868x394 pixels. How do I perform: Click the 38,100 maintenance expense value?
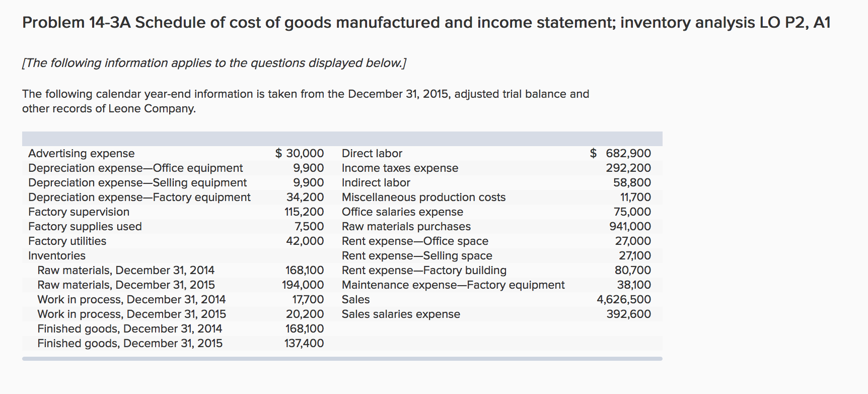point(634,285)
